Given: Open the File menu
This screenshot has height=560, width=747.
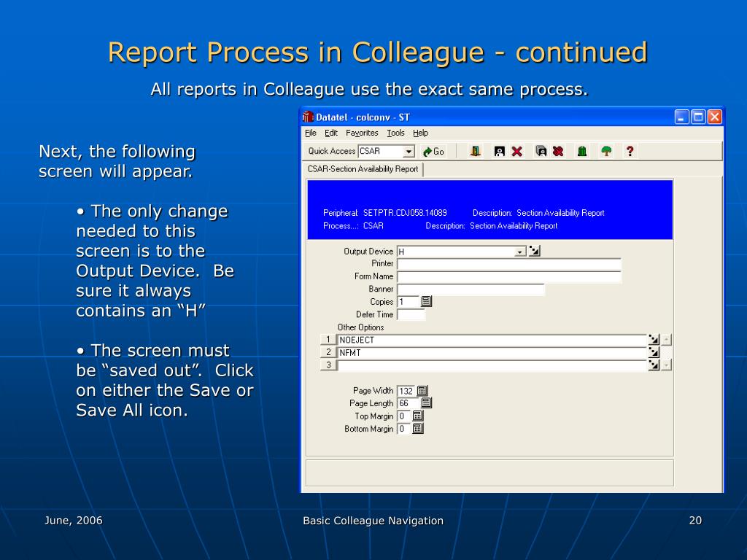Looking at the screenshot, I should click(311, 133).
